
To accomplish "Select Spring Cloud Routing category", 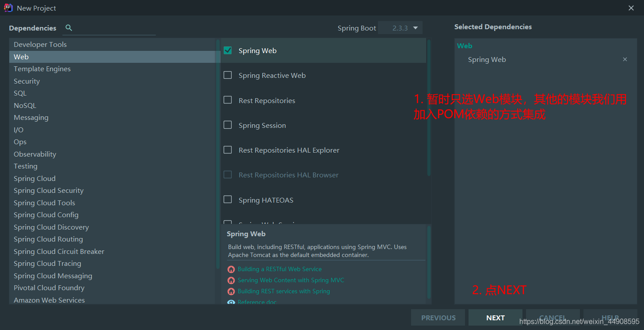I will (113, 239).
